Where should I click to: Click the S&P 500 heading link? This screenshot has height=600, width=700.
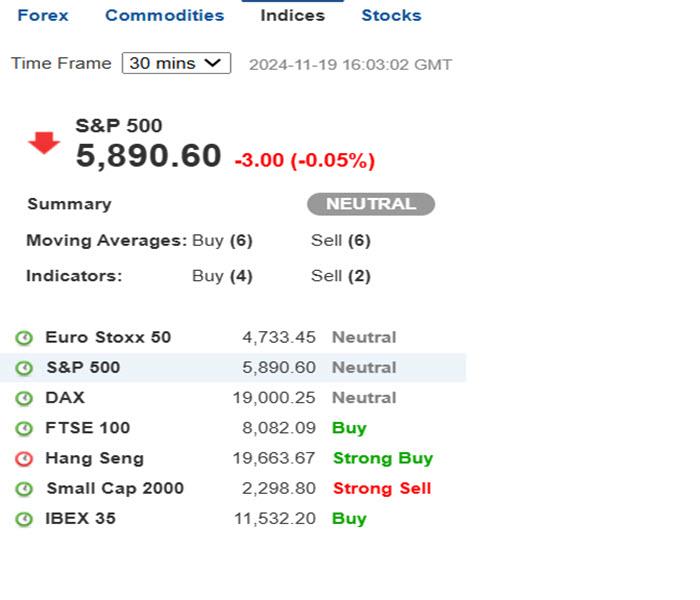(118, 126)
